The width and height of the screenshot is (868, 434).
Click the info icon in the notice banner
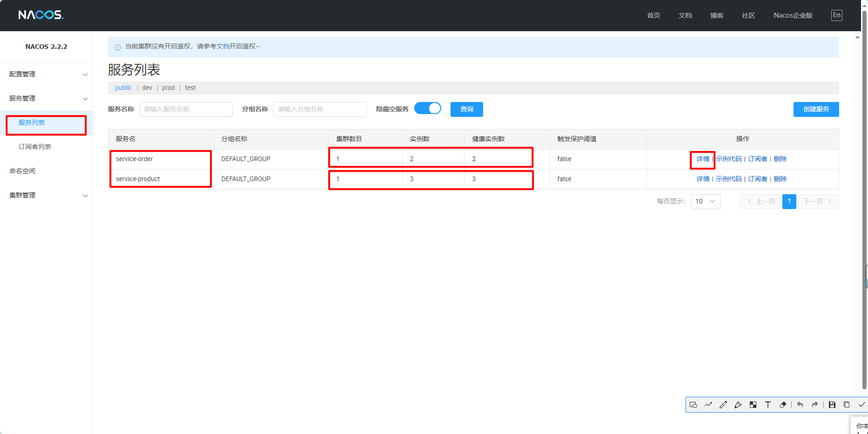coord(118,47)
